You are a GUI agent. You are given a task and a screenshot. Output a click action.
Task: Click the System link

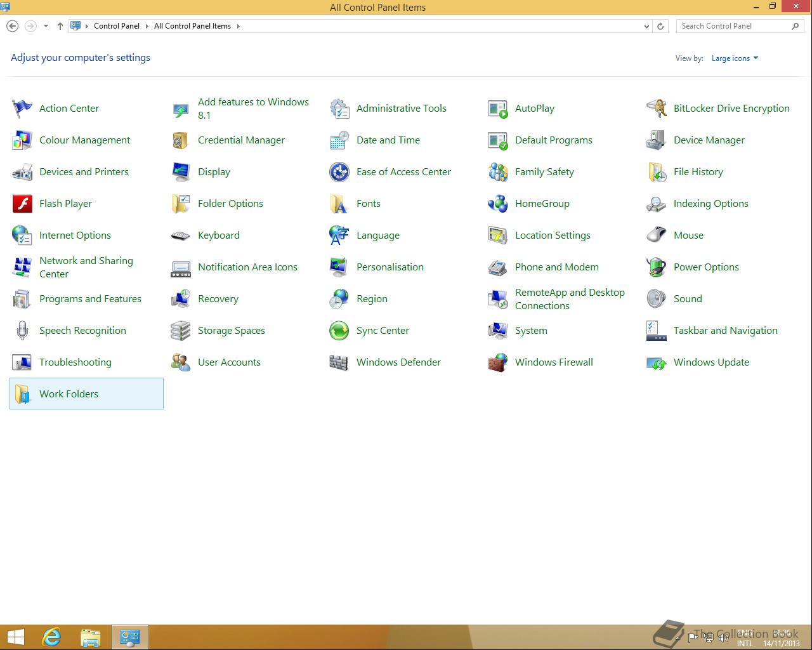click(x=531, y=331)
